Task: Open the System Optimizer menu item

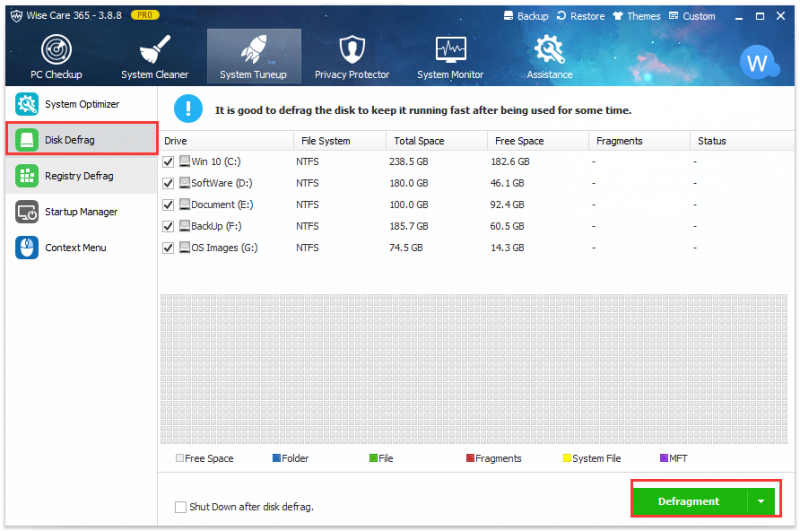Action: tap(82, 104)
